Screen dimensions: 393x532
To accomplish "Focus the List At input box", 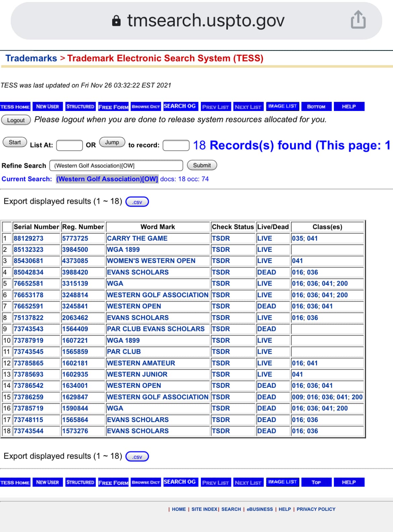I will click(x=70, y=145).
